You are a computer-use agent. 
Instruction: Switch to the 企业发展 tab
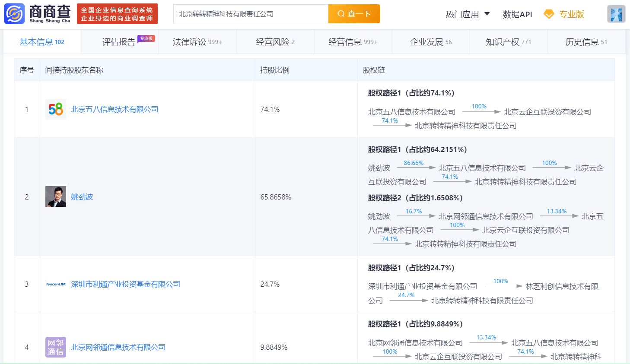coord(431,42)
